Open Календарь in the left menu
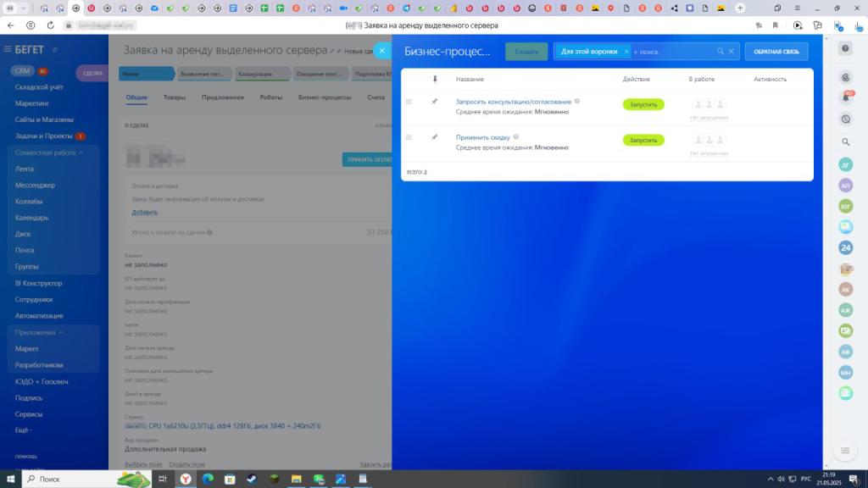The image size is (868, 488). click(x=31, y=217)
